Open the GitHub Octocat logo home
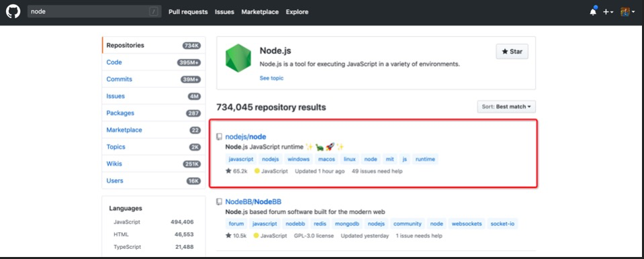Image resolution: width=644 pixels, height=259 pixels. pos(13,11)
